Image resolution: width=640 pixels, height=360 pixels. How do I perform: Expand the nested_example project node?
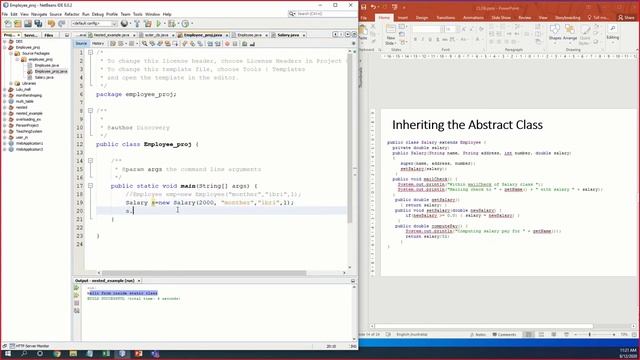coord(5,113)
